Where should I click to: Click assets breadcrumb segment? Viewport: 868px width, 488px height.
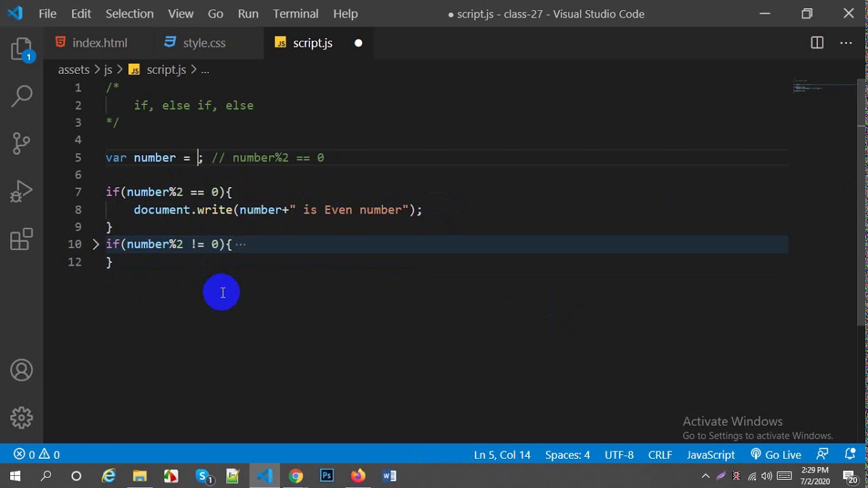pyautogui.click(x=73, y=69)
